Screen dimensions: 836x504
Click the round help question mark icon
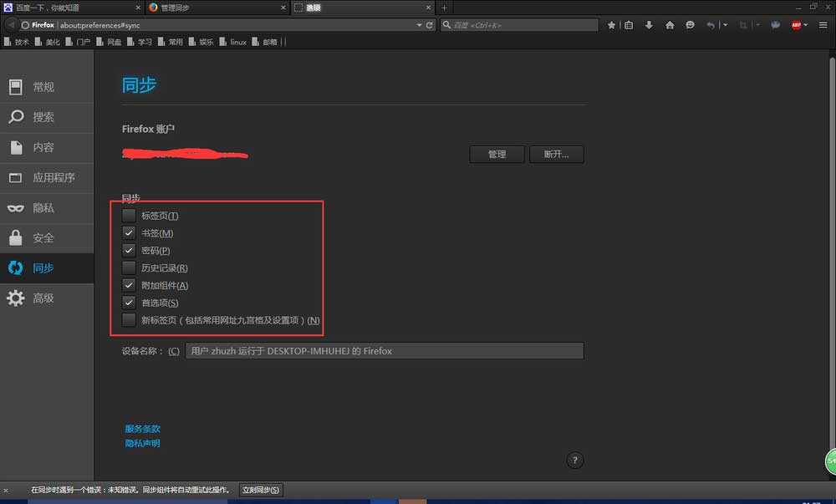click(x=575, y=461)
